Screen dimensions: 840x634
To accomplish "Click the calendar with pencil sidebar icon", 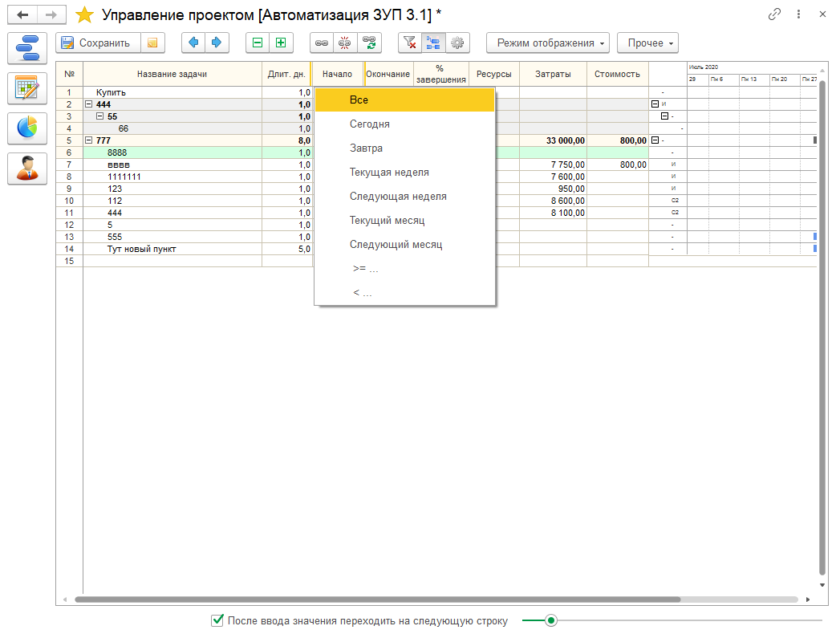I will [x=26, y=88].
